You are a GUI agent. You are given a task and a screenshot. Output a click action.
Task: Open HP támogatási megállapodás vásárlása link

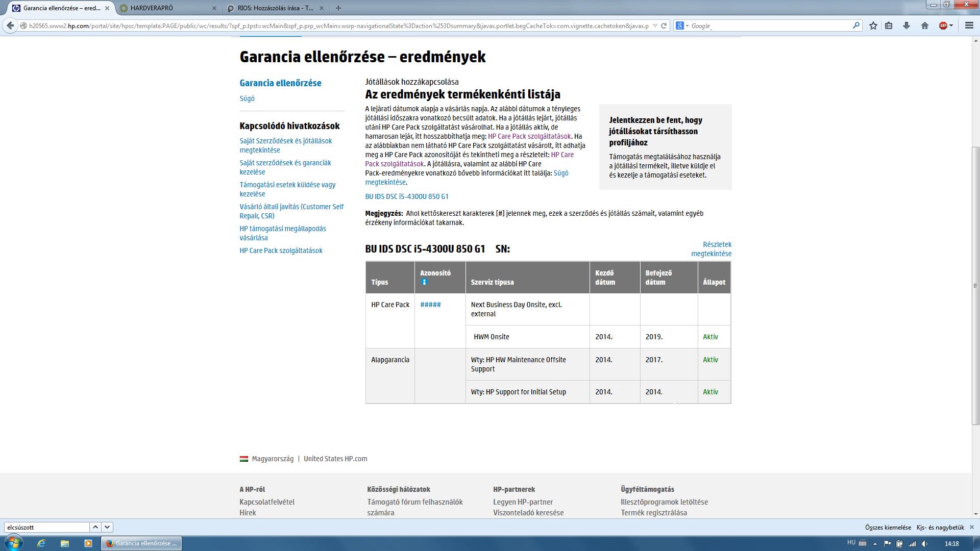tap(283, 233)
